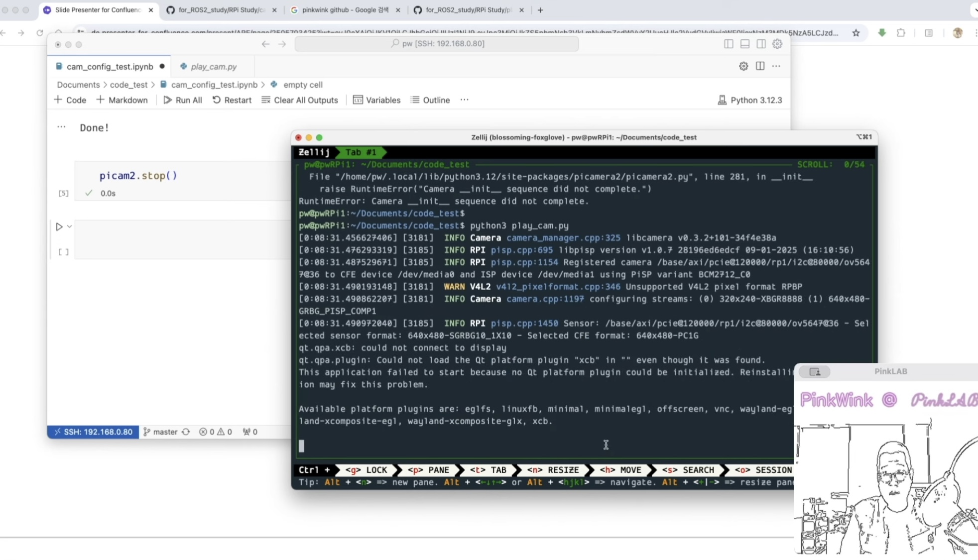Toggle primary sidebar layout icon
The height and width of the screenshot is (560, 978).
(x=729, y=44)
